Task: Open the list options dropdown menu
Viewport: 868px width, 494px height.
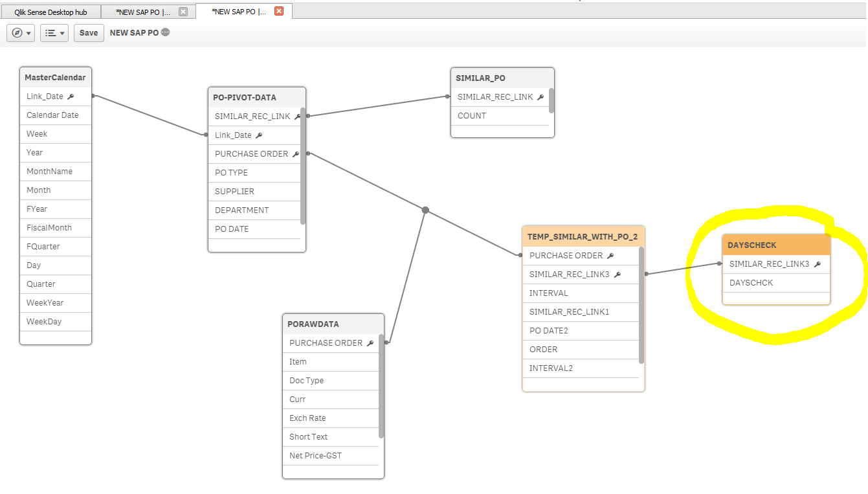Action: pos(54,33)
